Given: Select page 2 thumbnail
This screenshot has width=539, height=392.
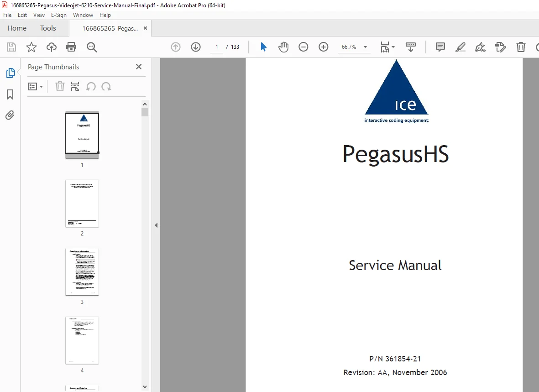Looking at the screenshot, I should (82, 203).
